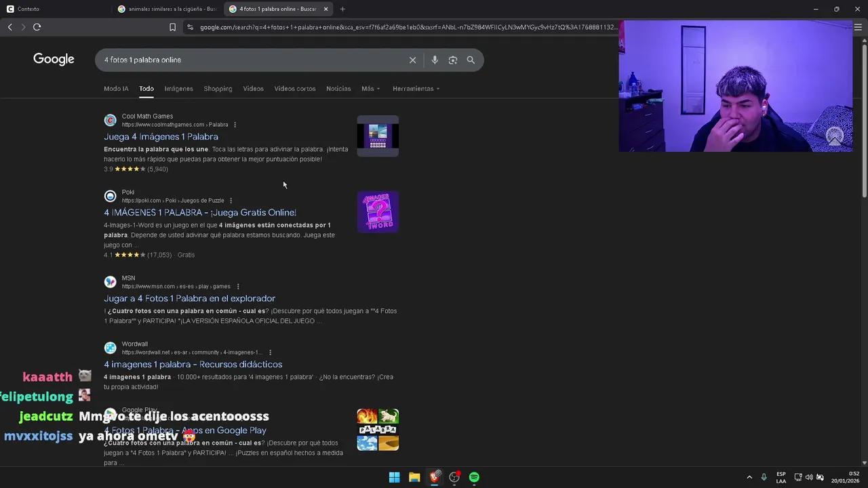Reload the current page
The image size is (868, 488).
tap(37, 27)
